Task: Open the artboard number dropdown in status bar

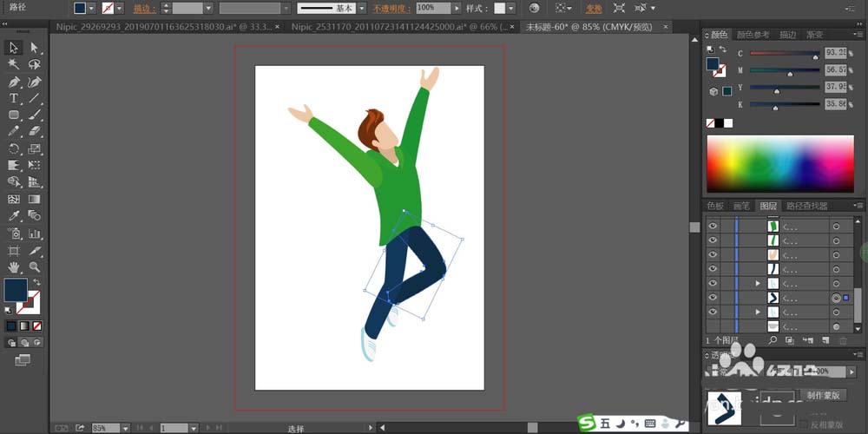Action: pyautogui.click(x=194, y=428)
